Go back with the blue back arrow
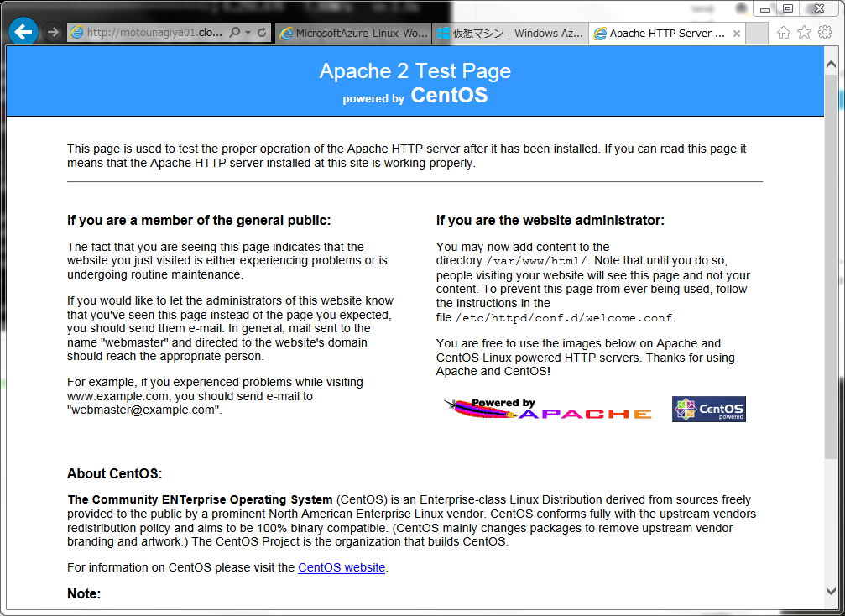This screenshot has height=616, width=845. coord(23,32)
